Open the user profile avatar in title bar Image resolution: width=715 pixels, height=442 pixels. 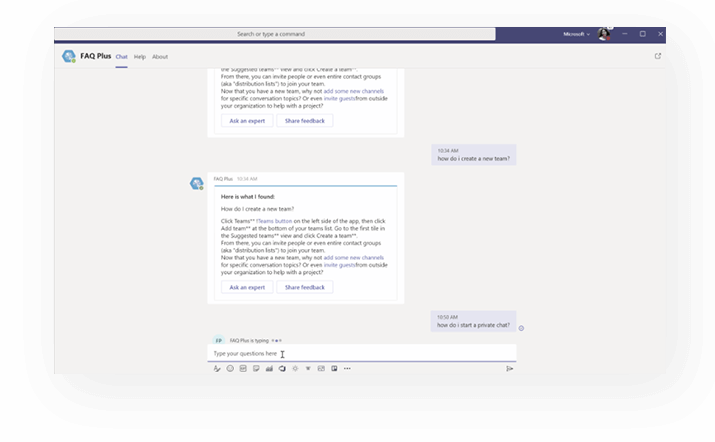(x=604, y=34)
